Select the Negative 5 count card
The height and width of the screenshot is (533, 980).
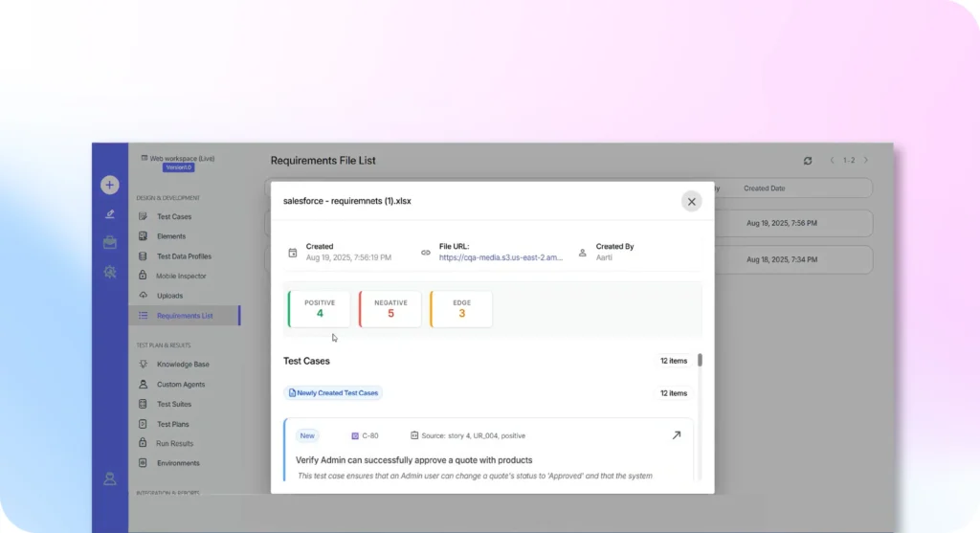pyautogui.click(x=390, y=309)
